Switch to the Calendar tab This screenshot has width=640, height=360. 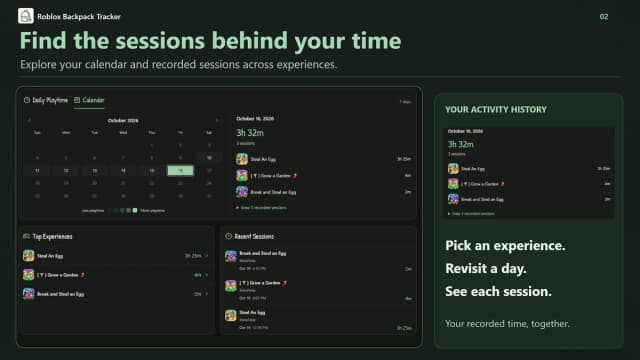click(89, 100)
